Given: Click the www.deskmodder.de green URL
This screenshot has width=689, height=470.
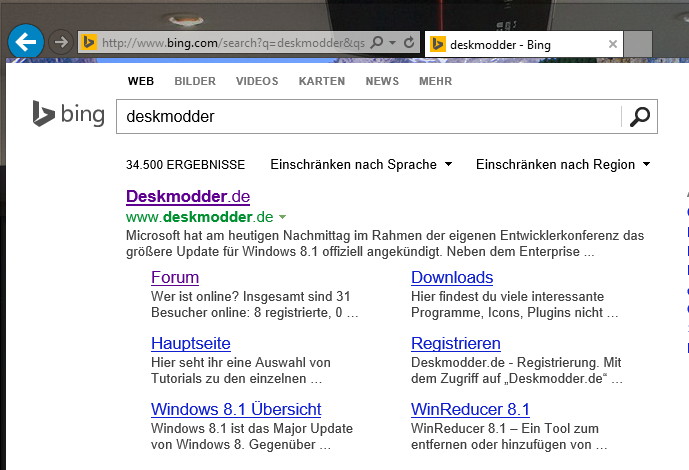Looking at the screenshot, I should pos(199,217).
